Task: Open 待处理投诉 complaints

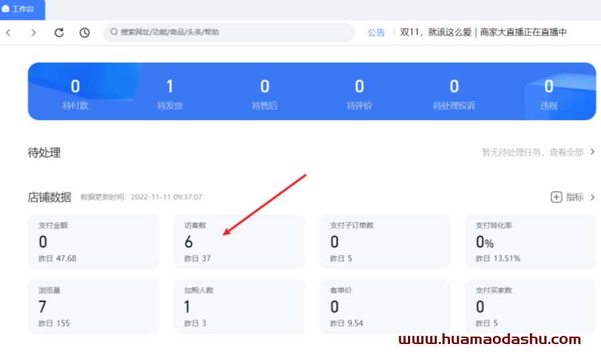Action: [454, 94]
